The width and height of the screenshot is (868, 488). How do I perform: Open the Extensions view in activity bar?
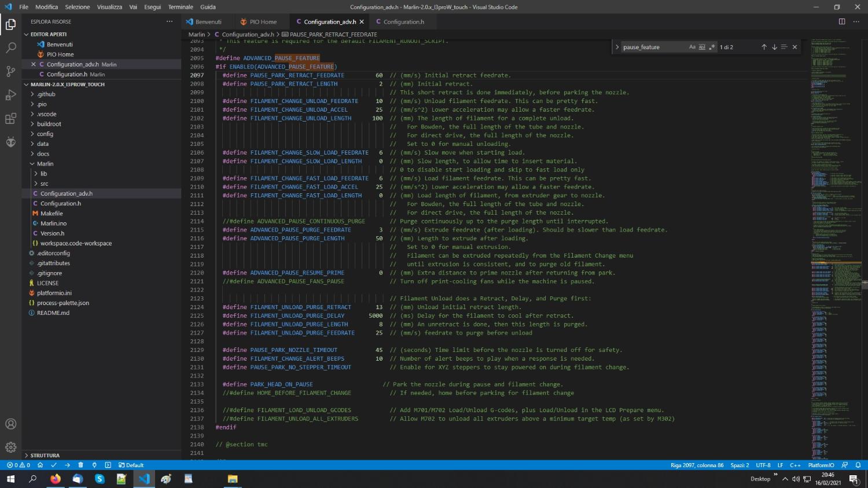10,119
